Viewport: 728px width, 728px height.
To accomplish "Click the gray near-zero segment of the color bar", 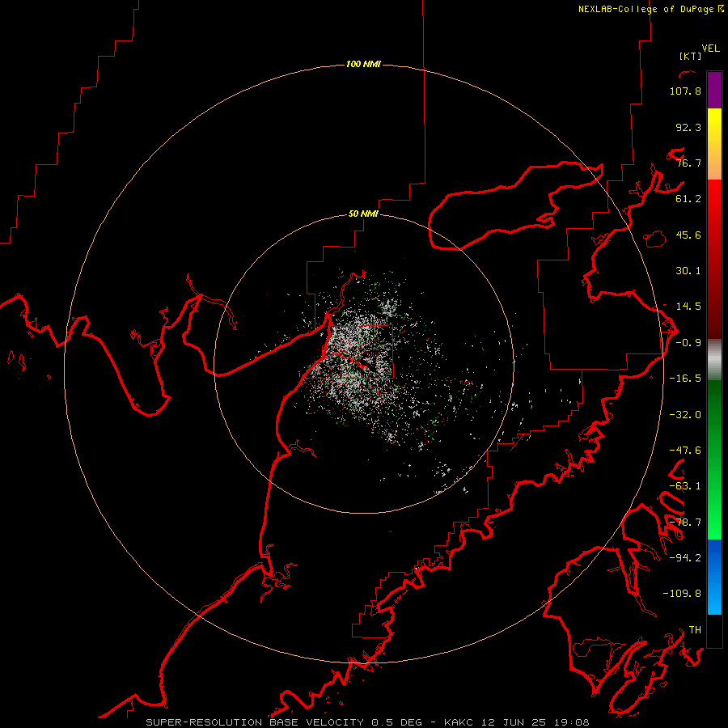I will pyautogui.click(x=714, y=360).
